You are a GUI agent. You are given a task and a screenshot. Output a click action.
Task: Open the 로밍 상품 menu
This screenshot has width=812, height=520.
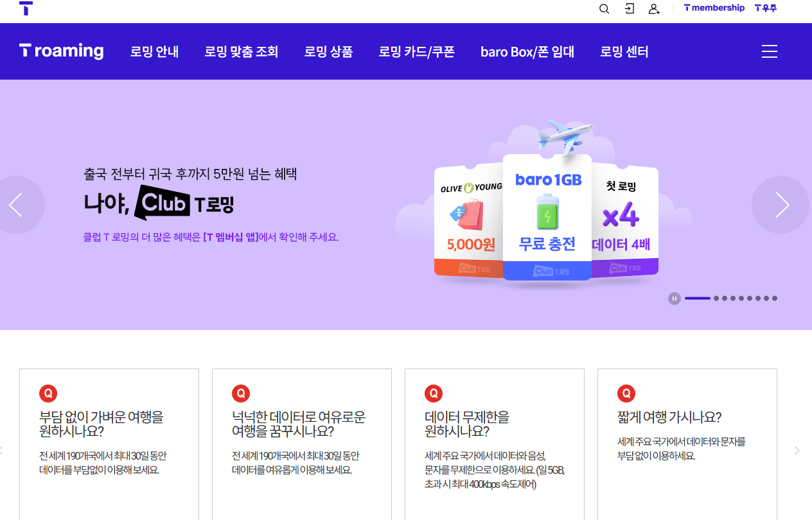tap(328, 51)
